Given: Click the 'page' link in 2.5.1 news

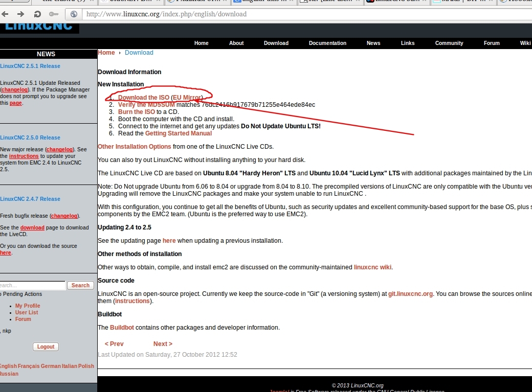Looking at the screenshot, I should 16,103.
